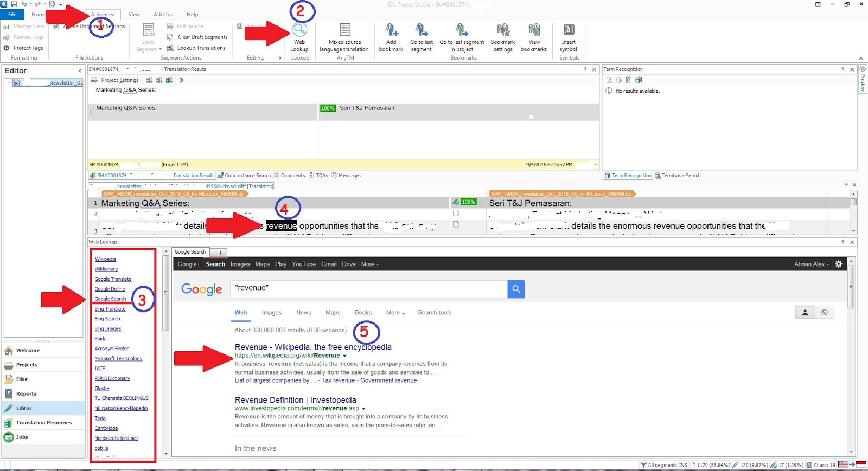Click globe icon in Google results
868x471 pixels.
pyautogui.click(x=825, y=312)
